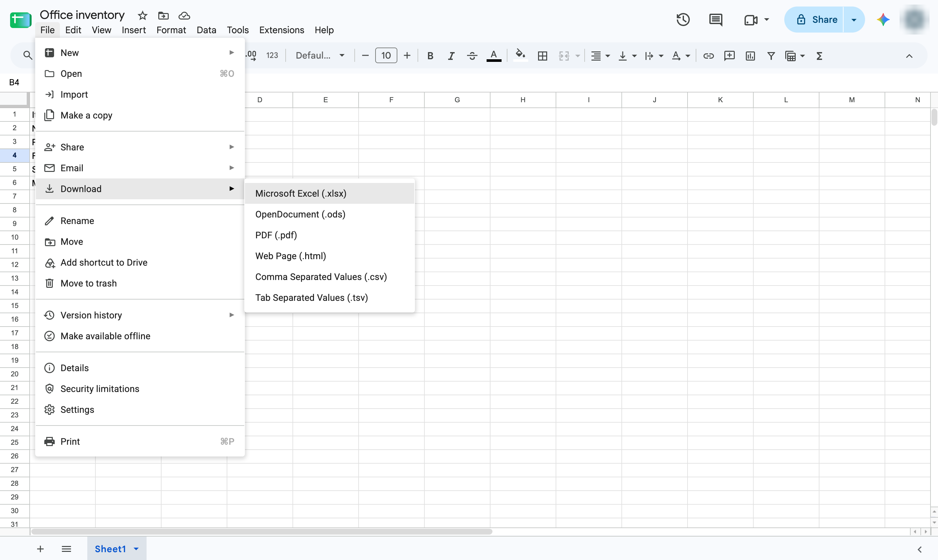Select Make a copy from File menu
This screenshot has width=938, height=560.
click(140, 115)
